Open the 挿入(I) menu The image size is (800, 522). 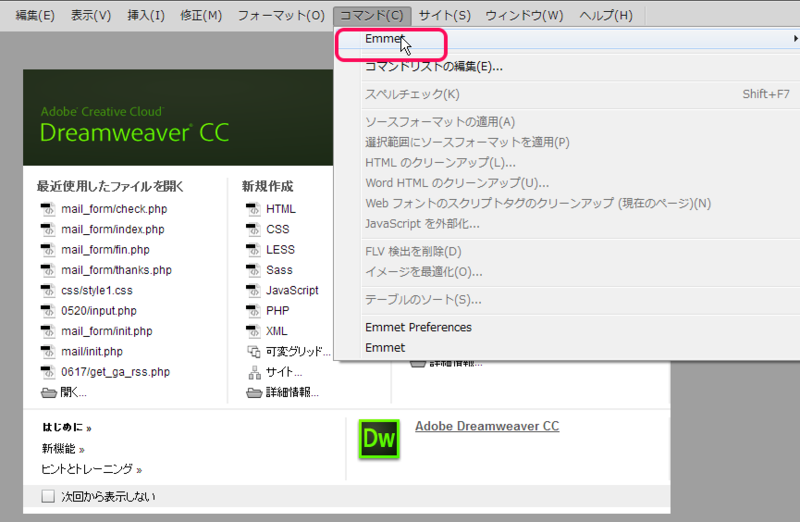(146, 15)
